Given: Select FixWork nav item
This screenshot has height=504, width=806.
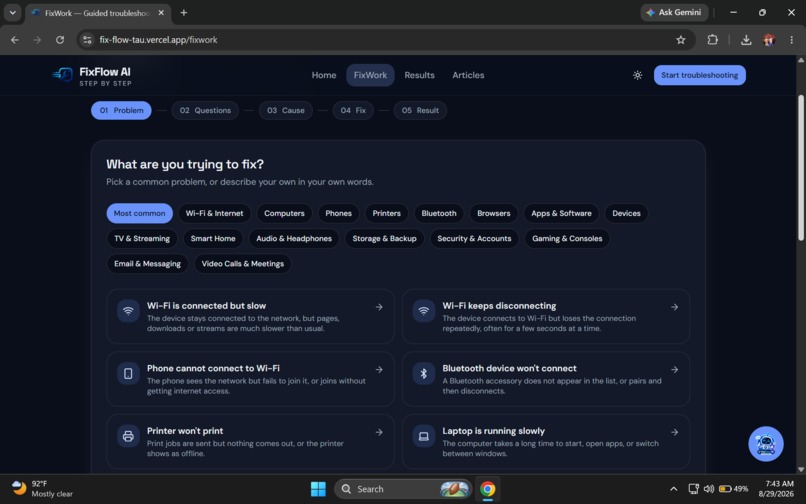Looking at the screenshot, I should pyautogui.click(x=370, y=75).
